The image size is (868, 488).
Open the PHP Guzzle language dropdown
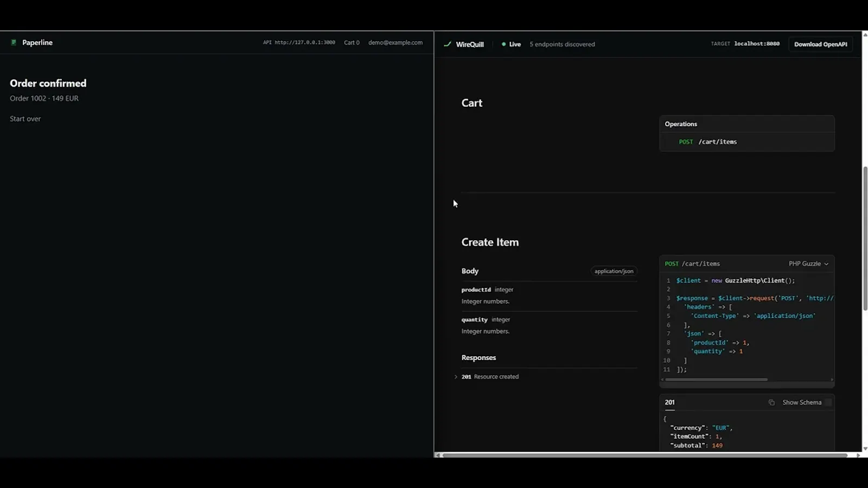[x=808, y=264]
